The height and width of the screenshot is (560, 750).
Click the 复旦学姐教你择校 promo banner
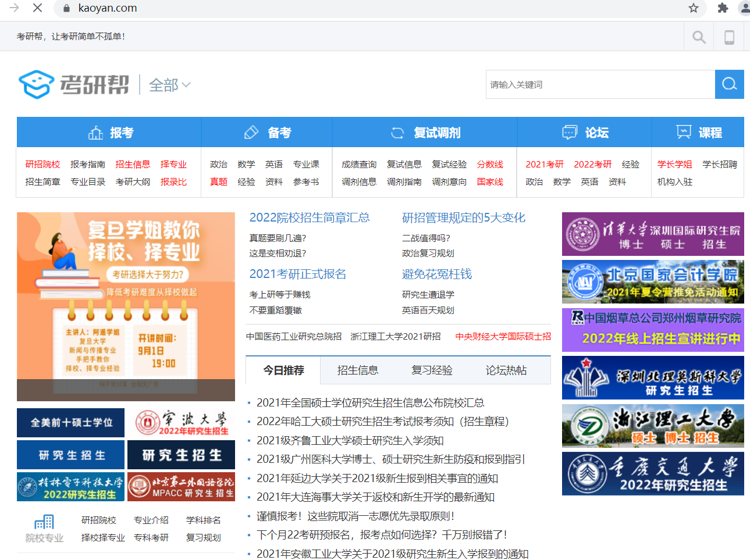click(x=126, y=306)
